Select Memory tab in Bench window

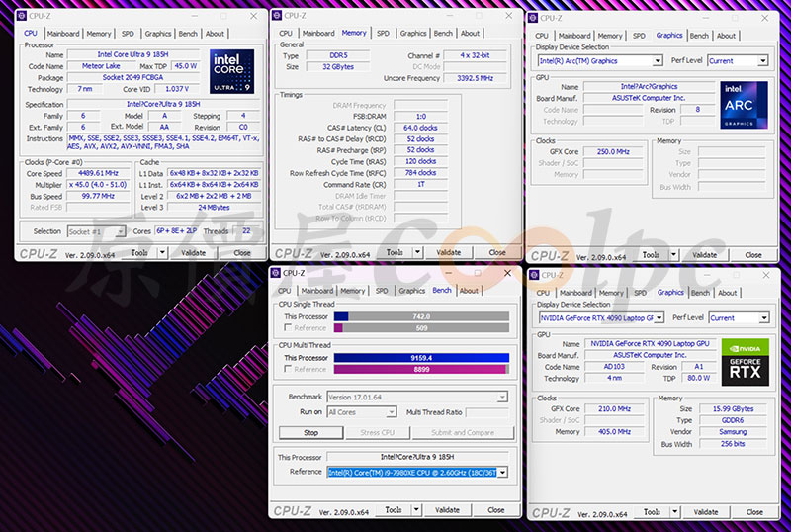coord(352,291)
